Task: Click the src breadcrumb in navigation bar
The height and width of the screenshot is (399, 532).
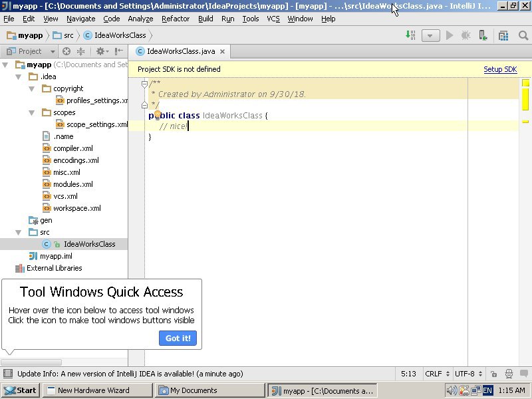Action: (x=63, y=35)
